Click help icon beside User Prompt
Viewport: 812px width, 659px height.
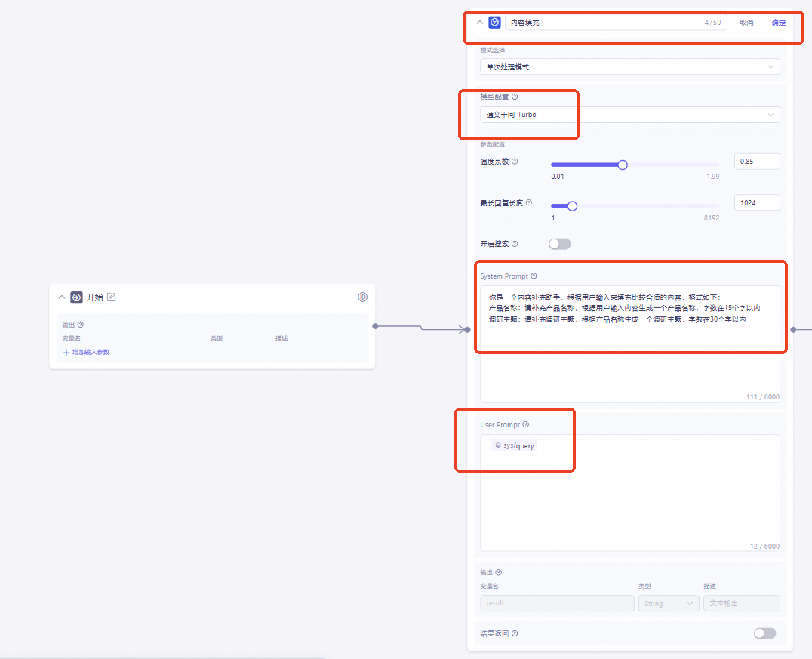(526, 424)
